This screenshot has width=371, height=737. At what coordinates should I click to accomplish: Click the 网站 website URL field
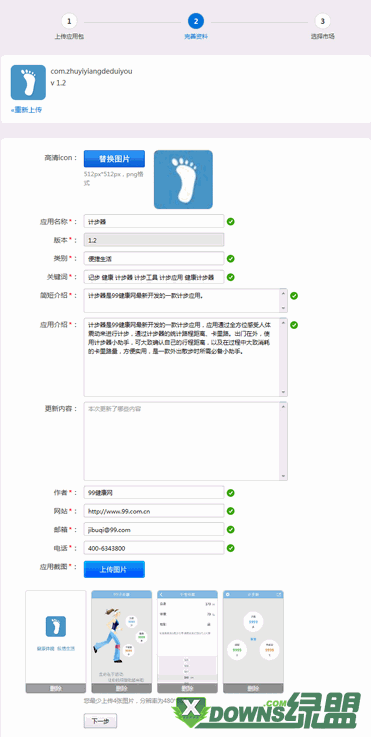coord(154,511)
